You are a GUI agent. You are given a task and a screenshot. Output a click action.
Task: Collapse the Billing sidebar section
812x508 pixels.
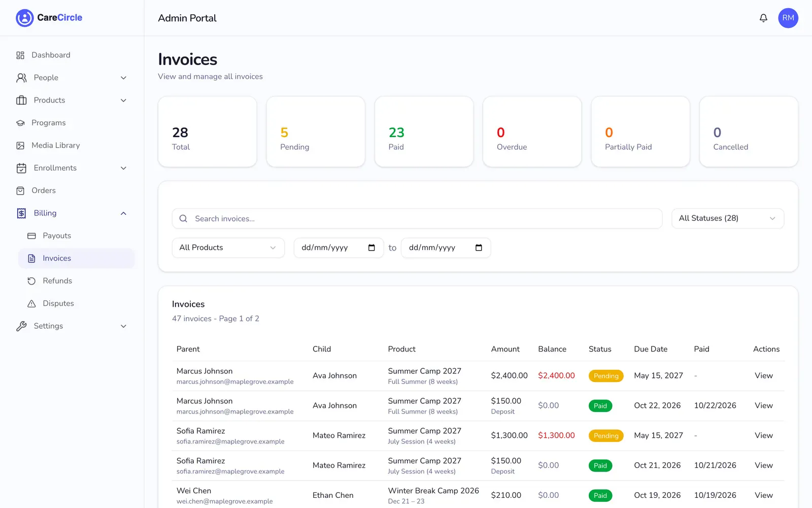72,213
